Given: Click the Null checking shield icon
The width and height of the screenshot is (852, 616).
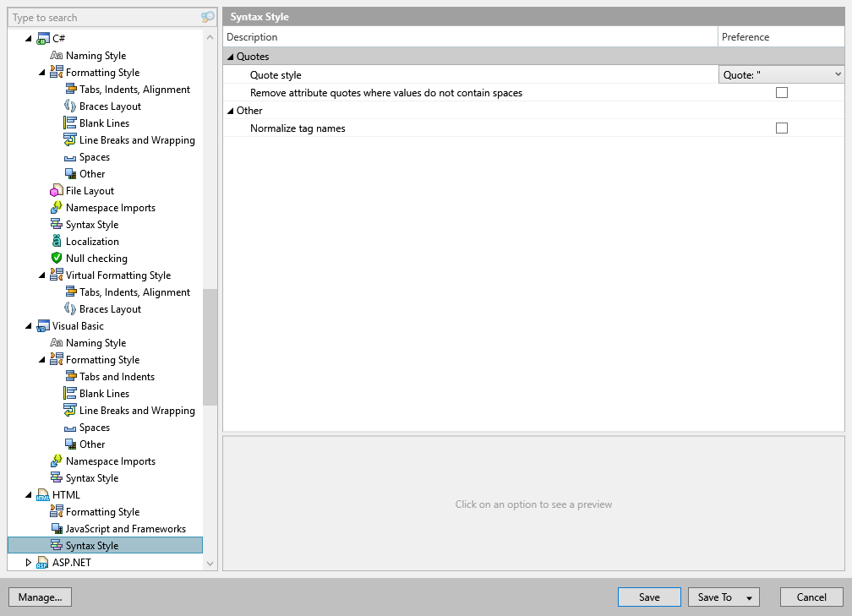Looking at the screenshot, I should click(57, 258).
